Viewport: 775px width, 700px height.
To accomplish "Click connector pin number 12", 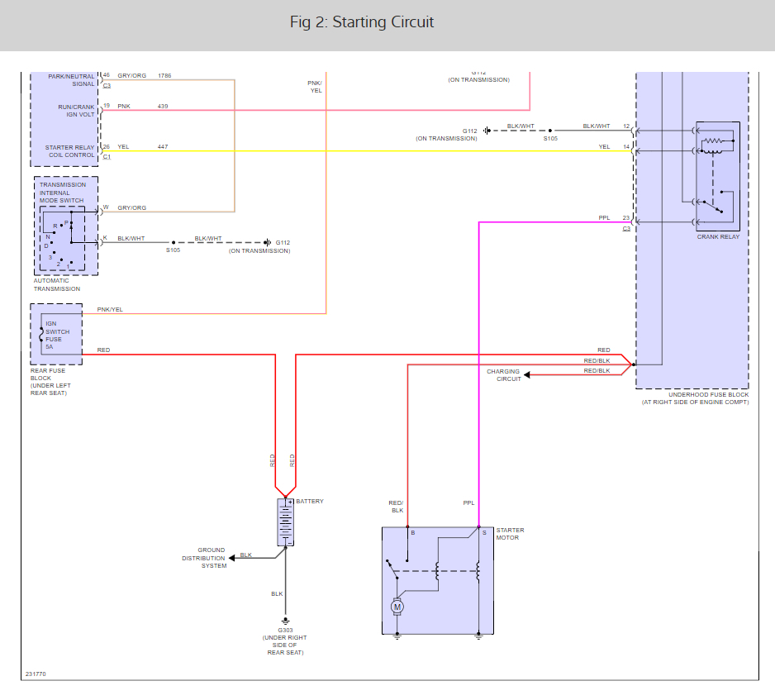I will [626, 126].
